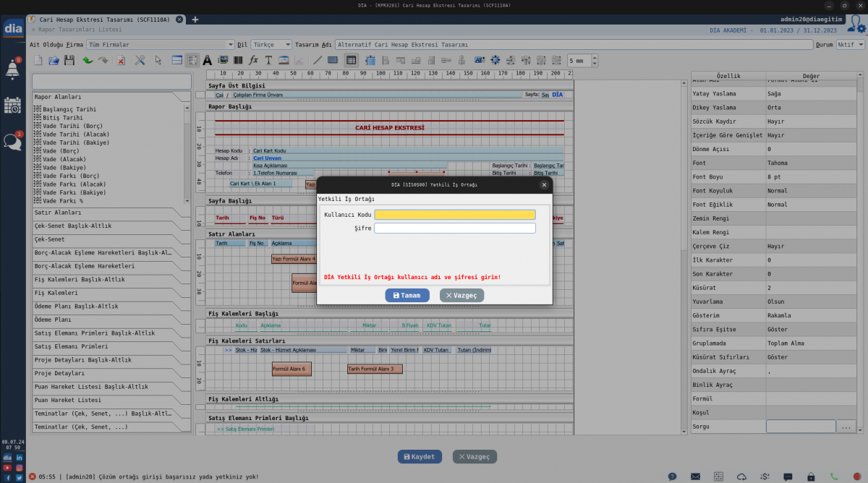Click the delete icon with red X

[121, 60]
